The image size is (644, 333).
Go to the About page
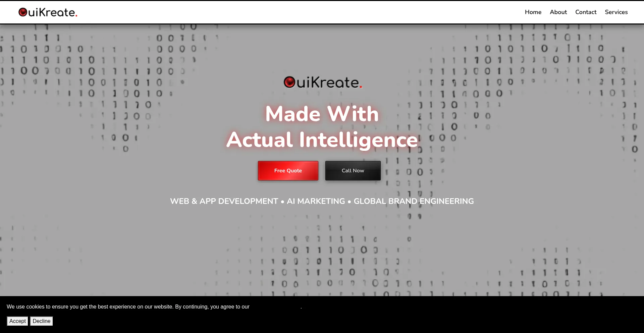point(558,12)
